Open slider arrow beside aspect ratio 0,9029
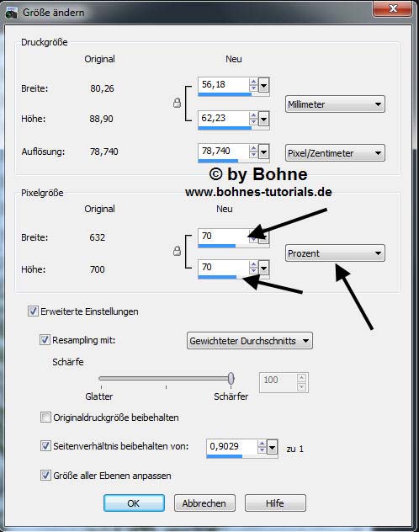This screenshot has height=532, width=419. [x=273, y=448]
